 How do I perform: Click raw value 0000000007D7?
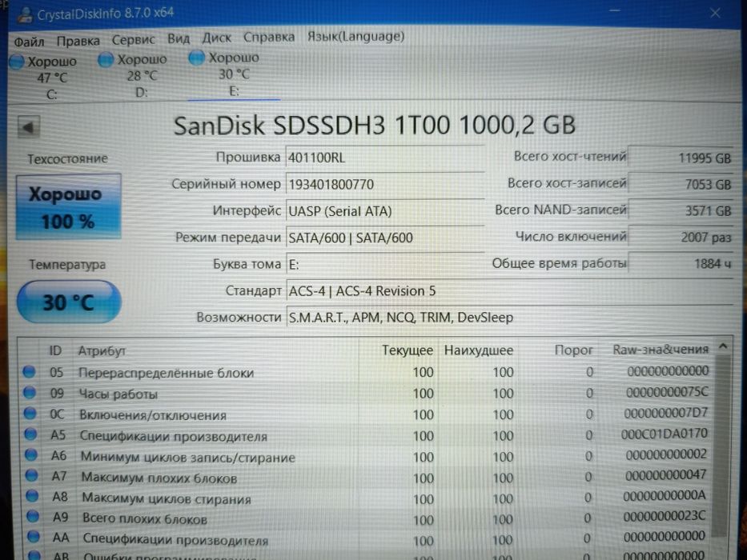666,413
